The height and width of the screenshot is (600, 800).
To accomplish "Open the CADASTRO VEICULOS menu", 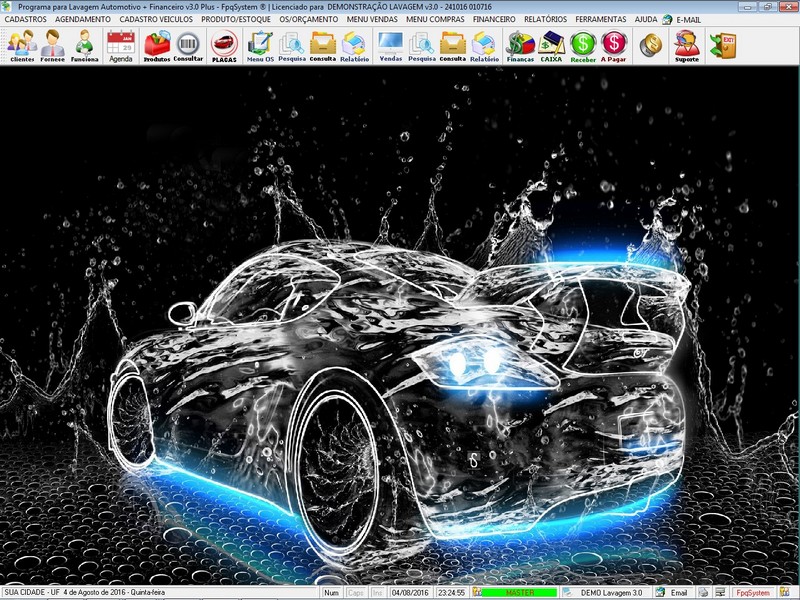I will [156, 19].
